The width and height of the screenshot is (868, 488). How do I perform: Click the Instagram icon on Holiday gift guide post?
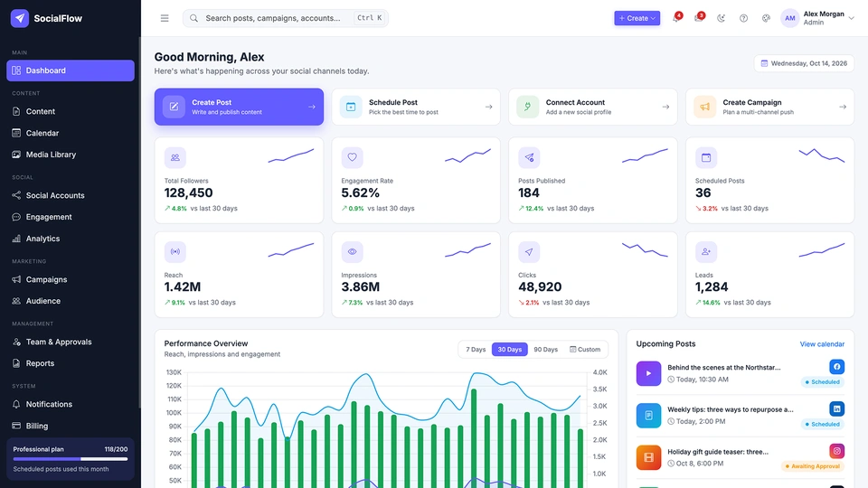(837, 451)
